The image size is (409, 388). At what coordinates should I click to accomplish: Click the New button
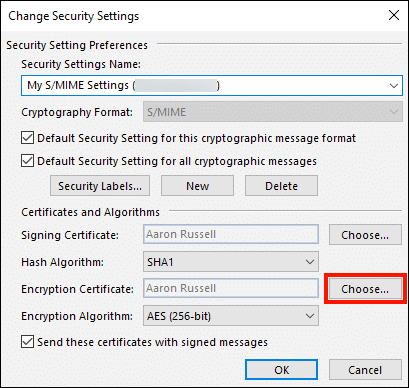point(197,186)
